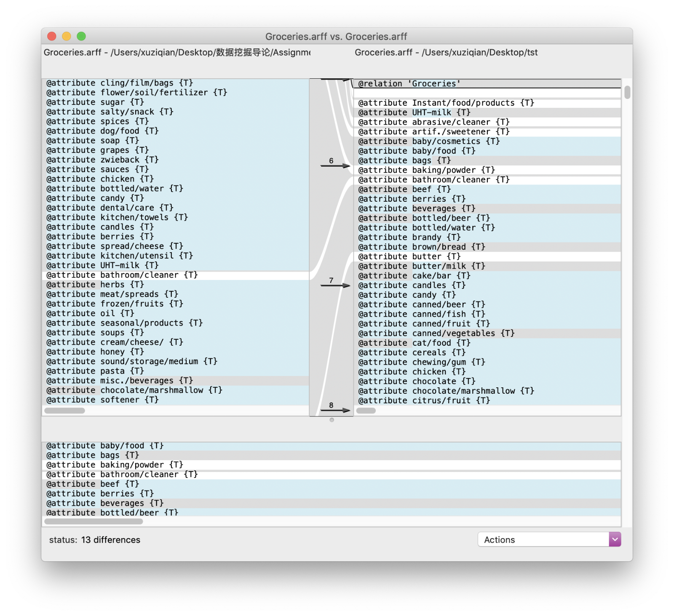Click the left file path header
674x616 pixels.
(177, 53)
